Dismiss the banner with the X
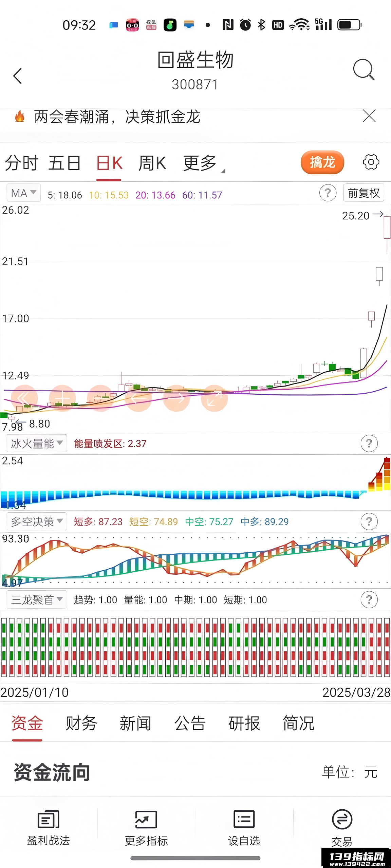This screenshot has width=391, height=868. [369, 116]
